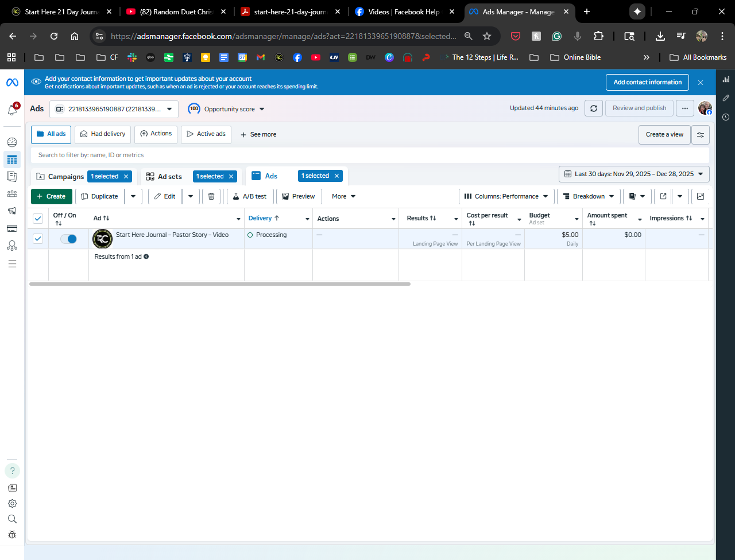Click the Audiences people icon in sidebar
735x560 pixels.
coord(12,194)
